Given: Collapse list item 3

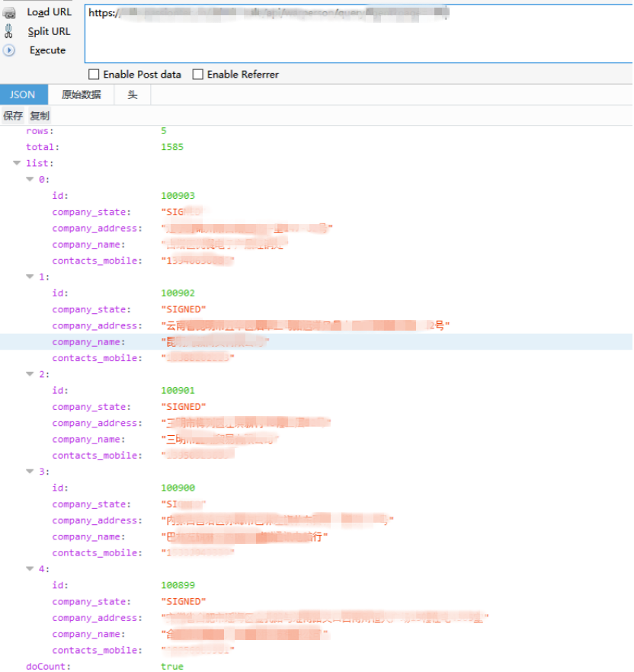Looking at the screenshot, I should 30,471.
